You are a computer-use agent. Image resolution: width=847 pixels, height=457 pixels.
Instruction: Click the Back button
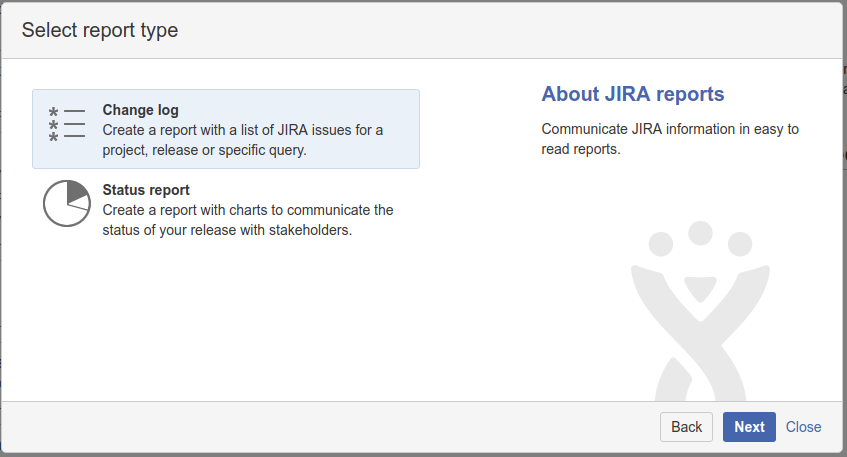(x=686, y=427)
